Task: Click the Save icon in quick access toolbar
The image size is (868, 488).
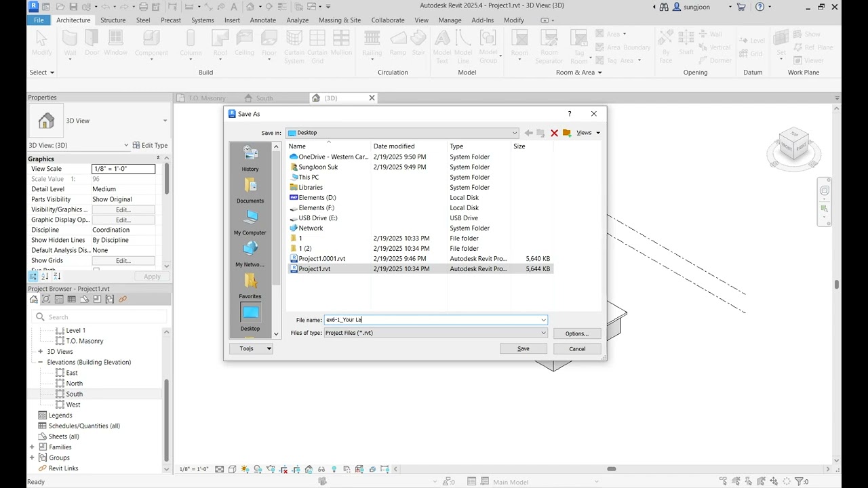Action: coord(73,7)
